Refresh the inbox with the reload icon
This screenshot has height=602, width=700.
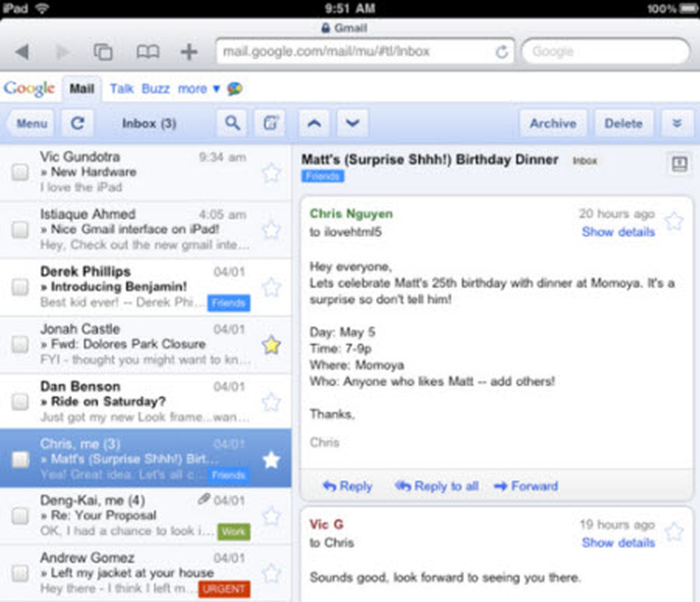click(x=78, y=123)
